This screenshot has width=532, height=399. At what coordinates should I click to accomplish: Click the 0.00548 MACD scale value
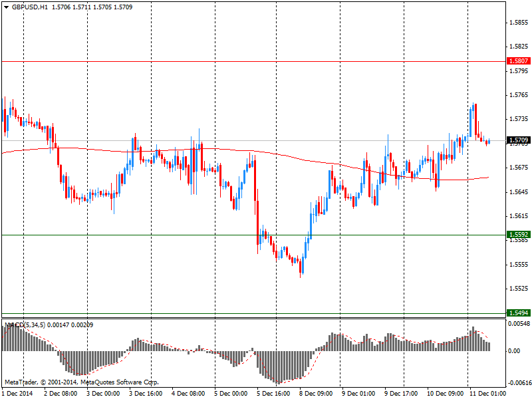click(519, 324)
